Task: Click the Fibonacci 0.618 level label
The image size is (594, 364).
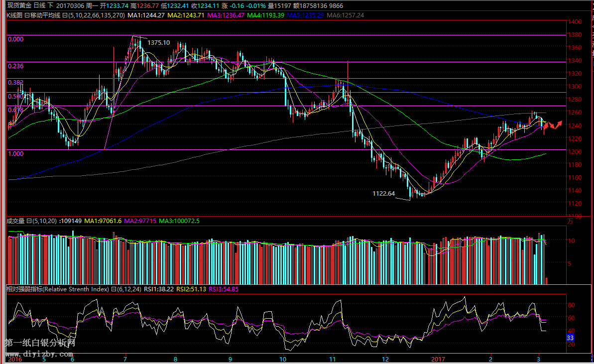Action: click(x=16, y=110)
